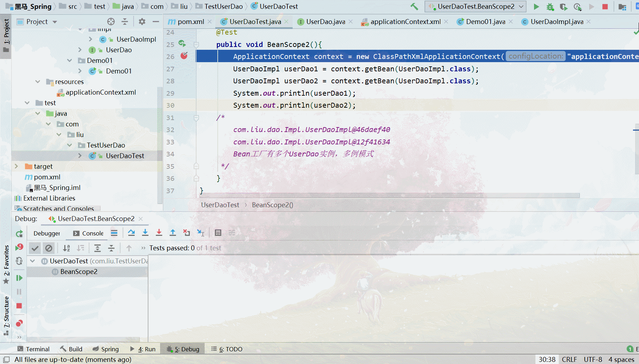The width and height of the screenshot is (639, 364).
Task: Toggle show ignored tests icon
Action: 49,248
